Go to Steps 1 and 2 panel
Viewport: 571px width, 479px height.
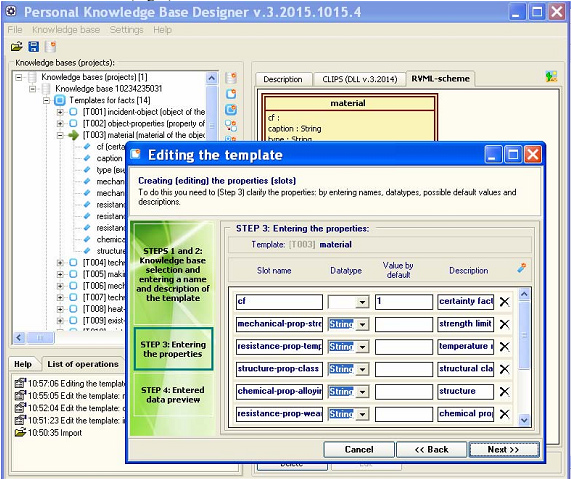(x=173, y=274)
